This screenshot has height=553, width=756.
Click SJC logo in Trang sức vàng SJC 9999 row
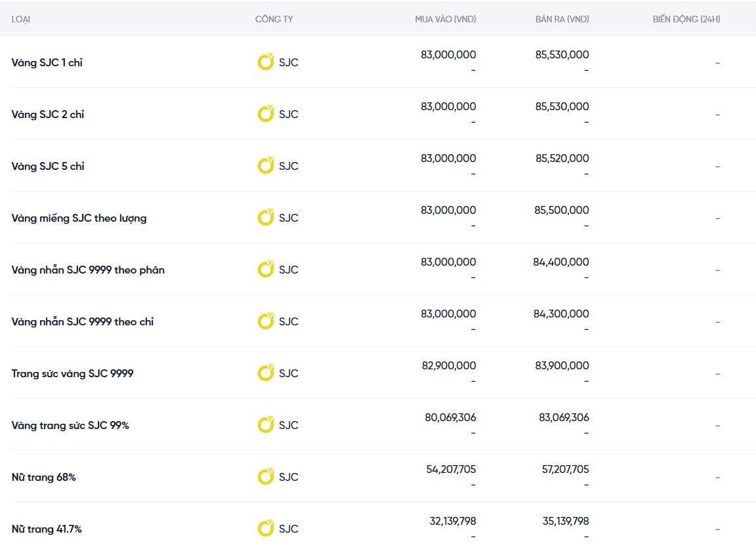point(265,373)
